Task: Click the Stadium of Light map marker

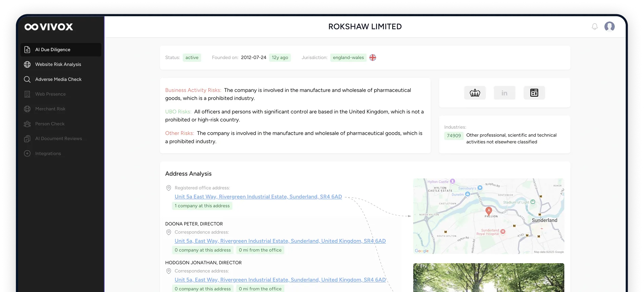Action: [533, 202]
